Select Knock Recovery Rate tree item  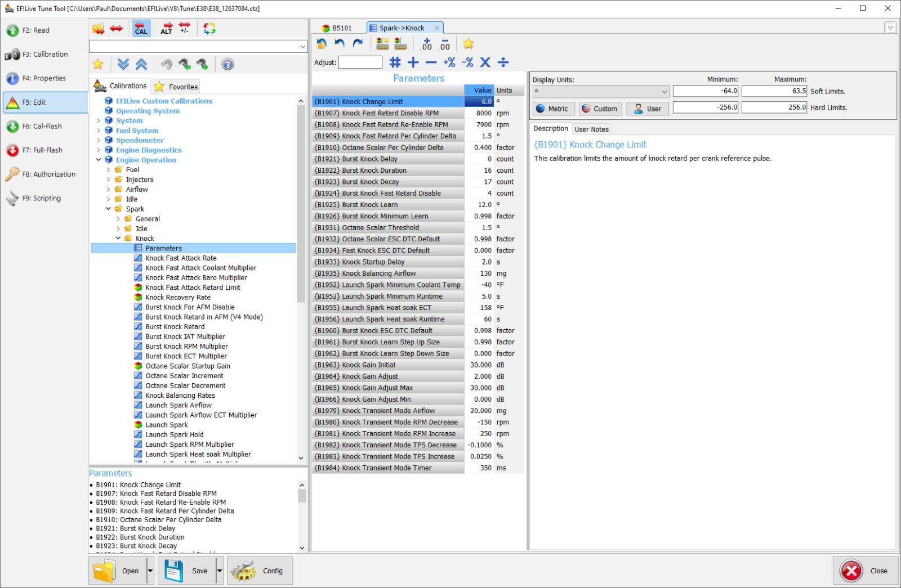178,298
